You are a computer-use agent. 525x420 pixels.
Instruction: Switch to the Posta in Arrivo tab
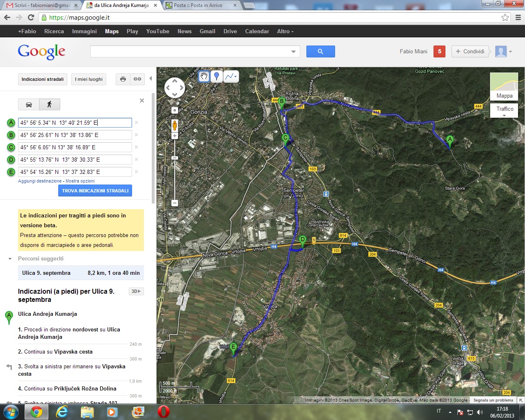pos(201,5)
